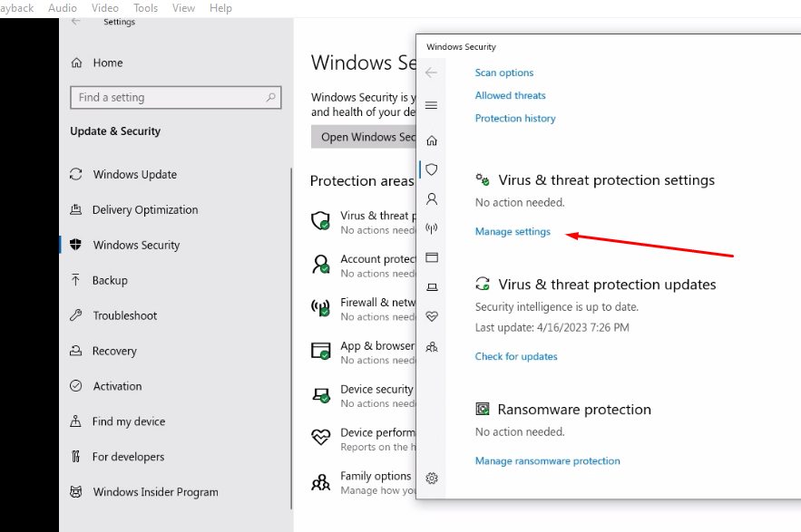Viewport: 801px width, 532px height.
Task: Open the Tools menu
Action: [x=145, y=8]
